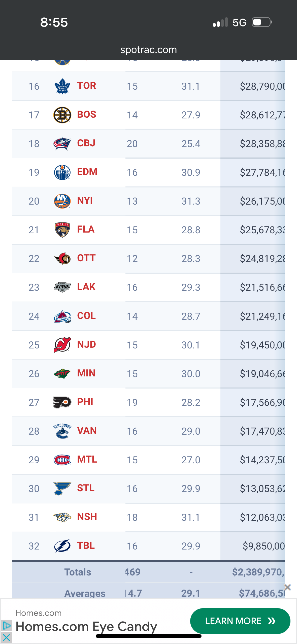Image resolution: width=297 pixels, height=644 pixels.
Task: Tap the Edmonton Oilers logo
Action: [62, 172]
